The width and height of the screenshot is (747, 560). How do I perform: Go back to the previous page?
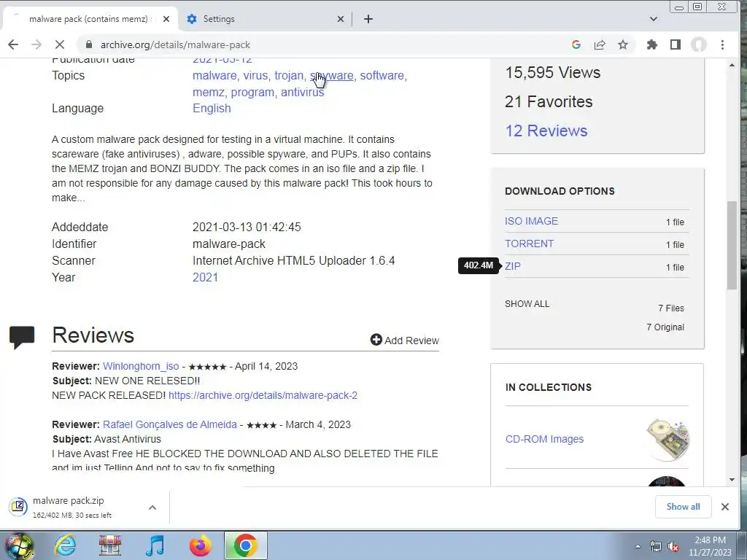(13, 44)
